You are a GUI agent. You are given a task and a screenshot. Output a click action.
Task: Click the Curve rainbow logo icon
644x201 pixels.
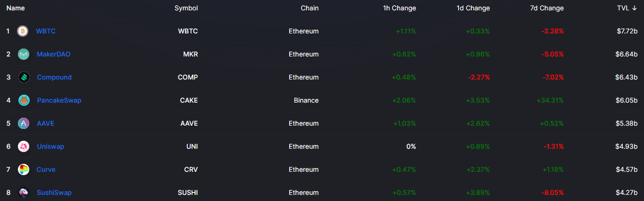click(24, 169)
